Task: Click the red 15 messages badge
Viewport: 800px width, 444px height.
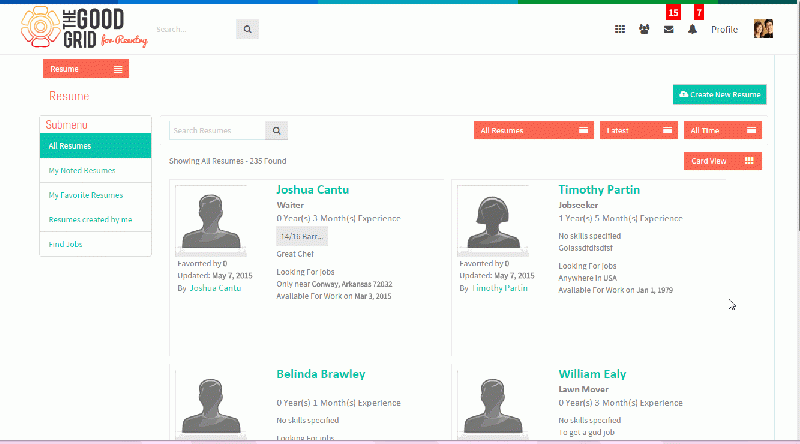Action: click(673, 12)
